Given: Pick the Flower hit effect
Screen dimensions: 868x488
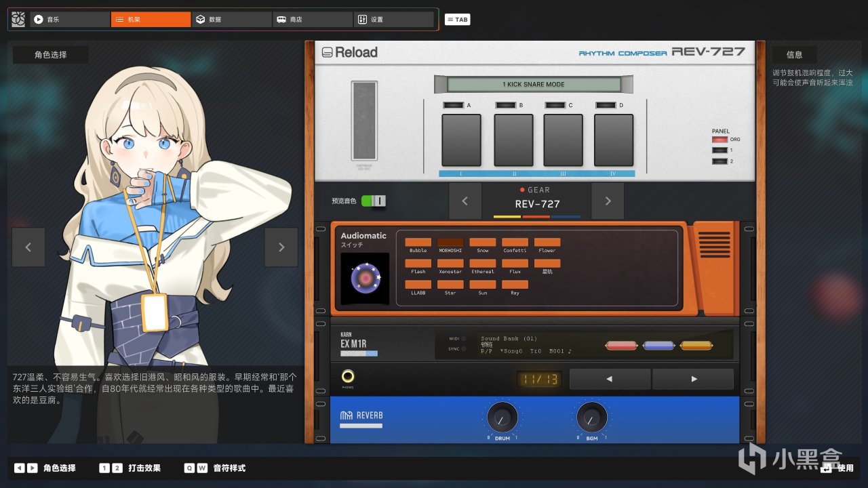Looking at the screenshot, I should 547,242.
